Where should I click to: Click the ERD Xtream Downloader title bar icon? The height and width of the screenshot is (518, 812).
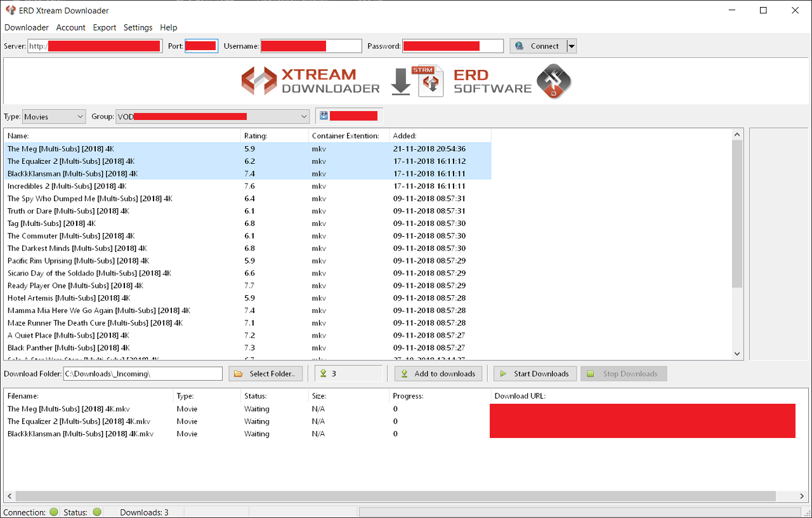coord(10,10)
